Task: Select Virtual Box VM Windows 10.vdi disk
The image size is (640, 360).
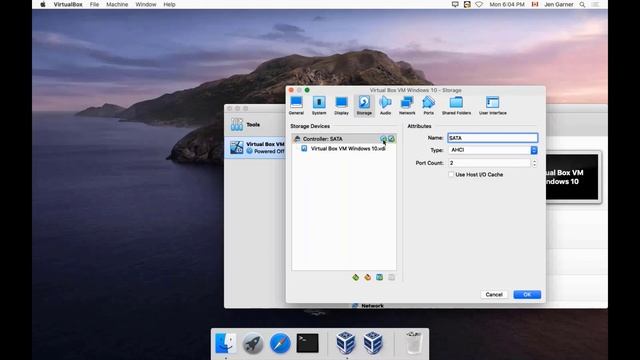Action: pos(344,149)
